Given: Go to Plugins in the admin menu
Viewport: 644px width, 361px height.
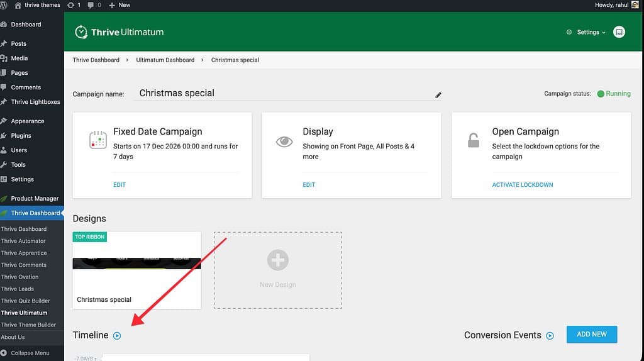Looking at the screenshot, I should (21, 135).
